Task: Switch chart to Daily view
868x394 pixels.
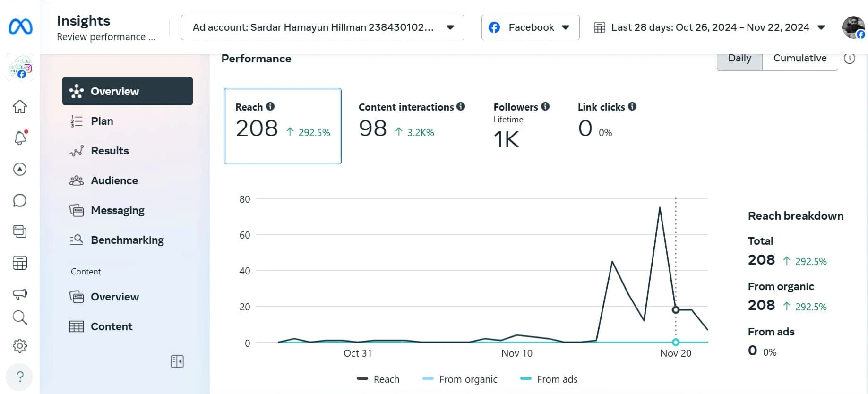Action: click(739, 59)
